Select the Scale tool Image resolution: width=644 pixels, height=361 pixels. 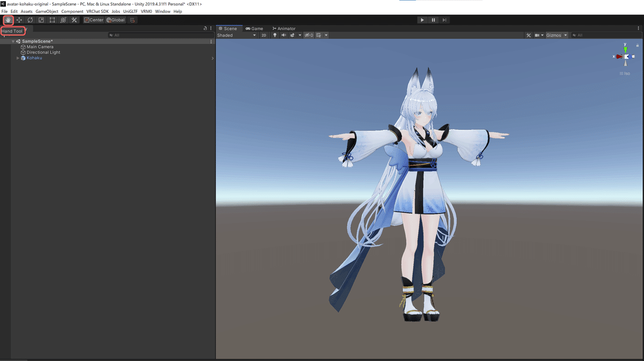(41, 20)
